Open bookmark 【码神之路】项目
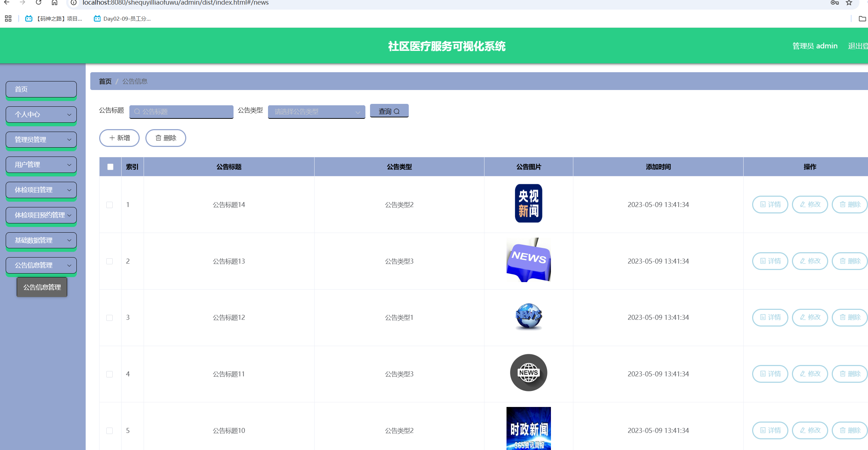This screenshot has height=450, width=868. click(54, 18)
